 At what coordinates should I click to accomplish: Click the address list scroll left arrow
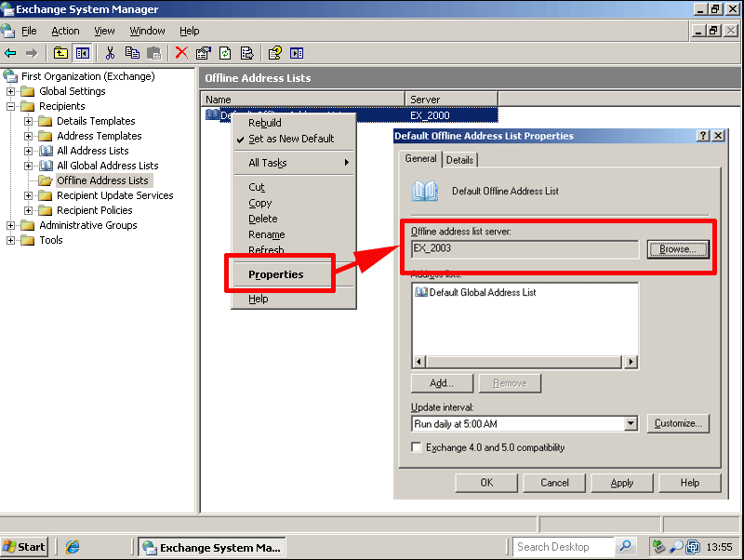coord(418,362)
